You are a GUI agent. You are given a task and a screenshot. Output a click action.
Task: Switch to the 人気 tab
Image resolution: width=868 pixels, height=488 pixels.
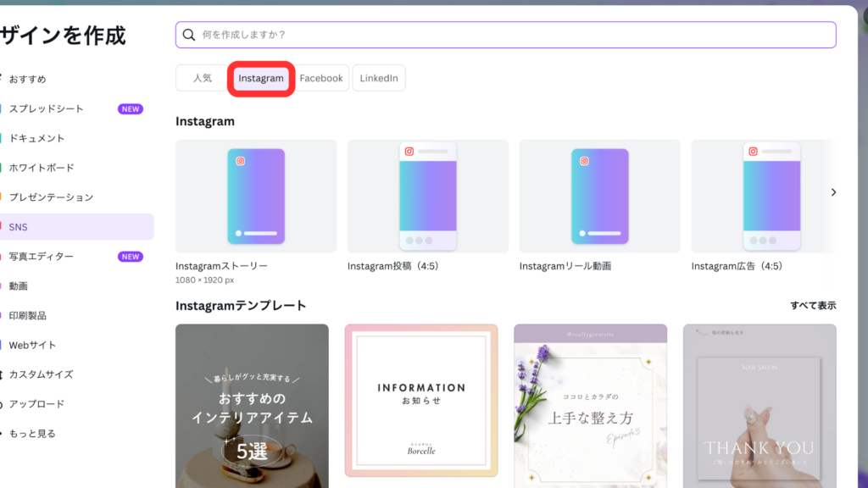[x=202, y=78]
